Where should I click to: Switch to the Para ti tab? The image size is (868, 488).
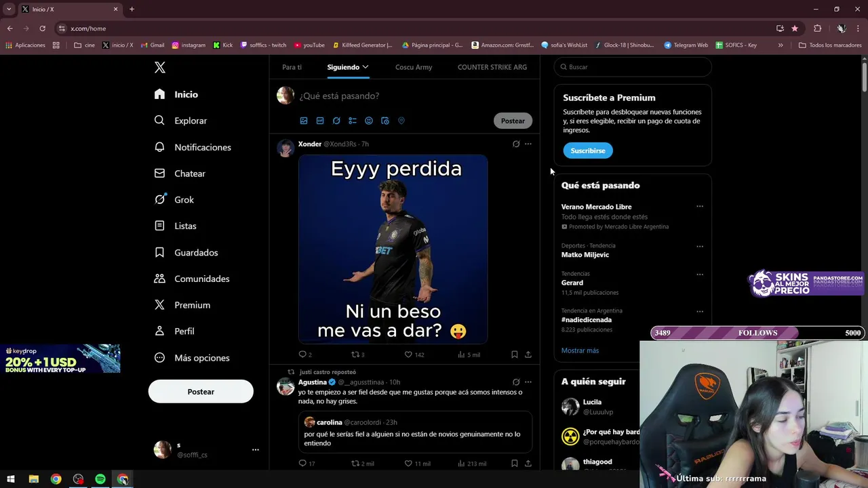[292, 67]
